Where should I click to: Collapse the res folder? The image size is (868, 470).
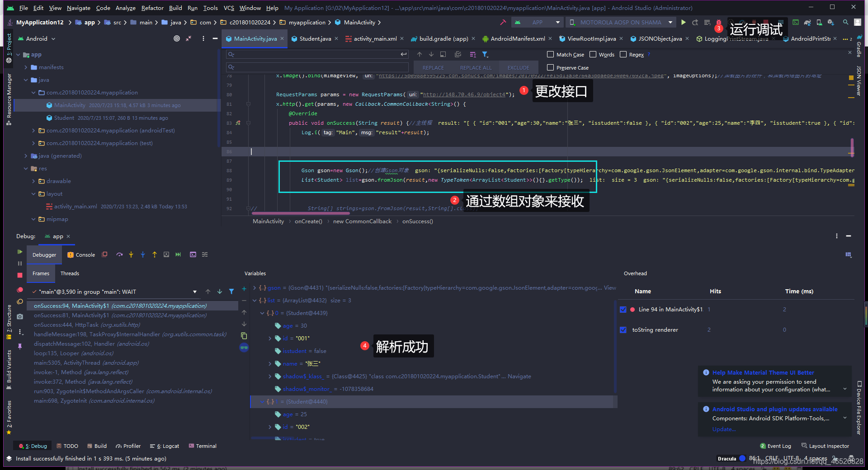[26, 169]
